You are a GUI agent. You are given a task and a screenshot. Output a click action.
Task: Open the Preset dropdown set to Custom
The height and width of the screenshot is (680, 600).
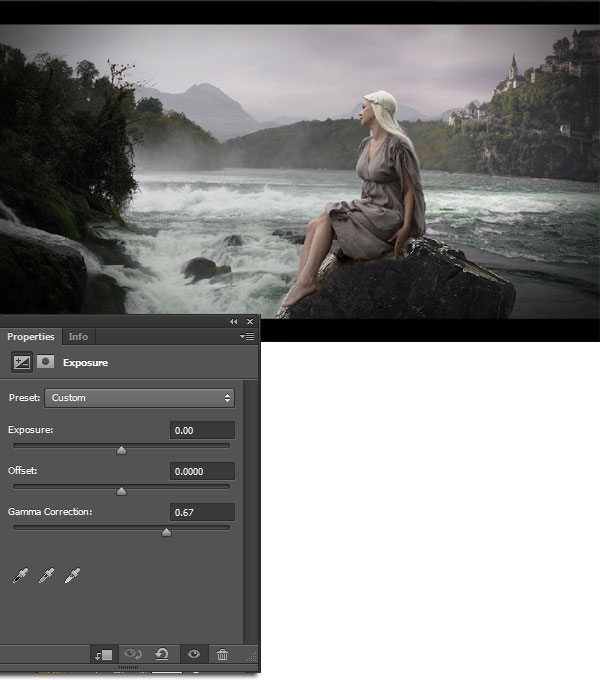tap(140, 398)
